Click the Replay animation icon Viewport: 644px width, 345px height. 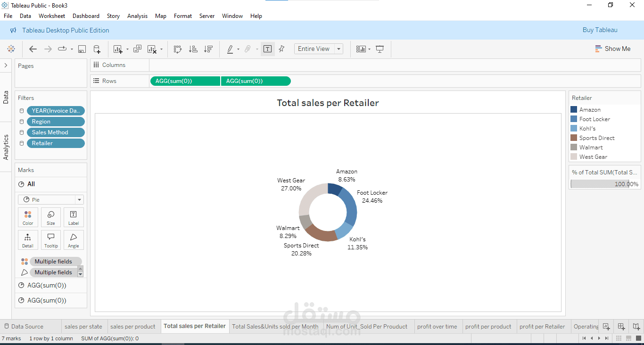coord(62,49)
